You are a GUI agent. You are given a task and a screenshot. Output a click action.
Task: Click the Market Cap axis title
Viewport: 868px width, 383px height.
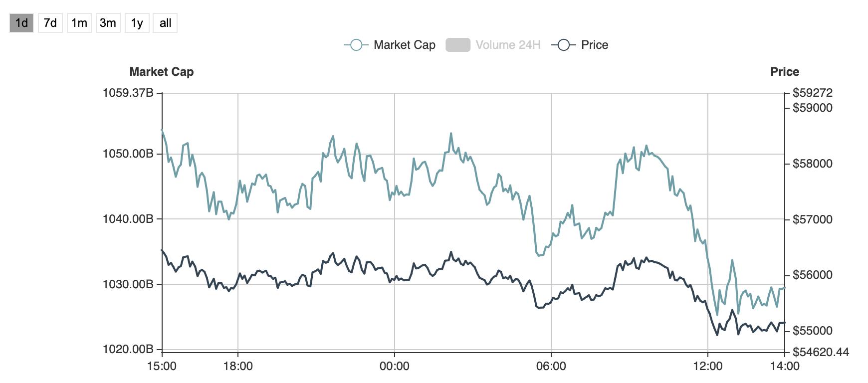(161, 72)
